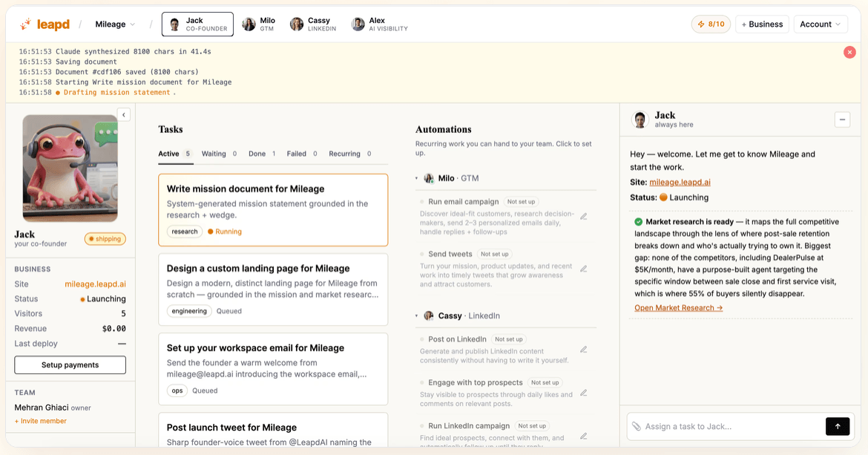Image resolution: width=868 pixels, height=455 pixels.
Task: Edit the Engage with top prospects automation
Action: click(x=583, y=393)
